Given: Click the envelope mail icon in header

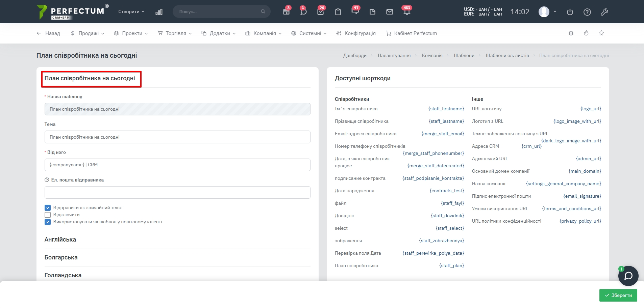Looking at the screenshot, I should coord(390,12).
